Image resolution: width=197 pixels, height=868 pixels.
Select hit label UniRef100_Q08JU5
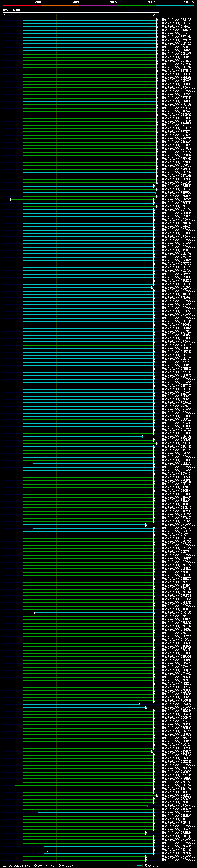tap(177, 613)
